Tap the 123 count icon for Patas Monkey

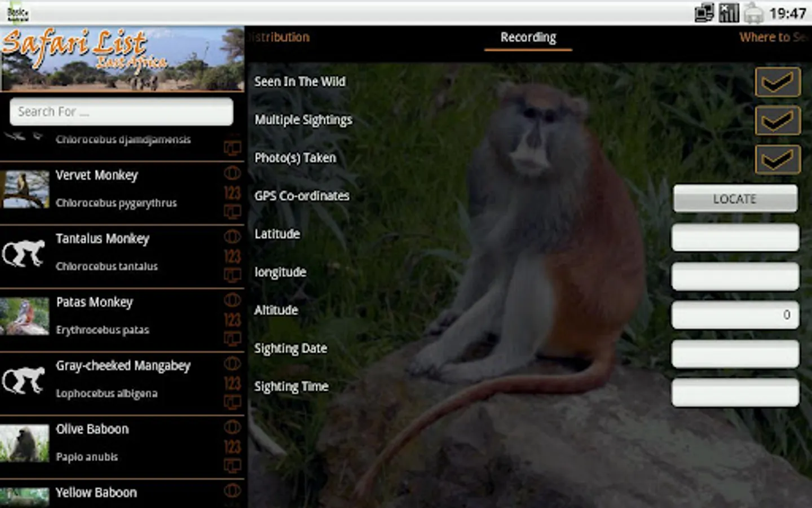[232, 320]
